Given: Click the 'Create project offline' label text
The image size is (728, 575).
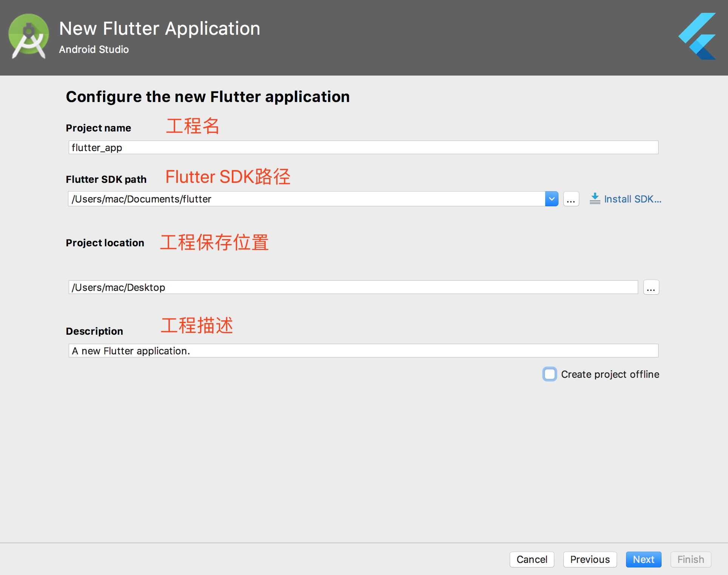Looking at the screenshot, I should (610, 374).
